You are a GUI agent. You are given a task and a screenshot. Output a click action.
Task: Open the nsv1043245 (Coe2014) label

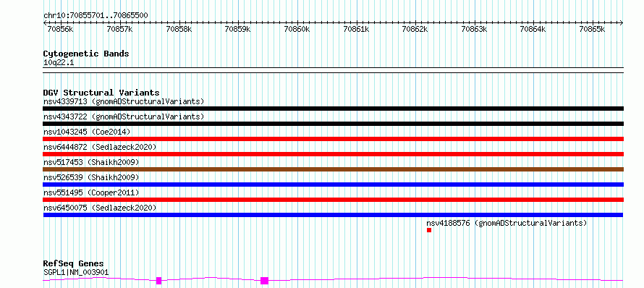pos(87,132)
